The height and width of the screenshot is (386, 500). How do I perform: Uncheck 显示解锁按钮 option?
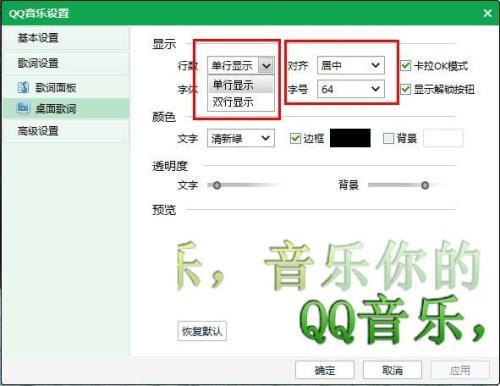405,89
